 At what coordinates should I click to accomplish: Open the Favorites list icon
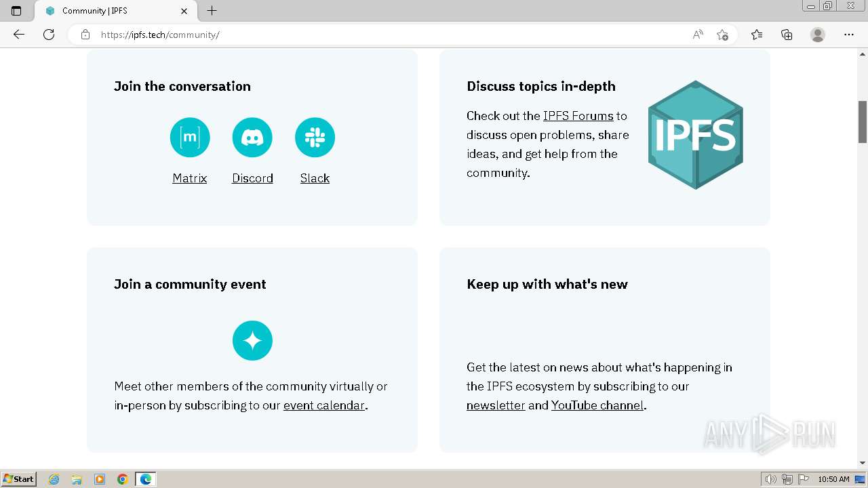click(x=757, y=35)
